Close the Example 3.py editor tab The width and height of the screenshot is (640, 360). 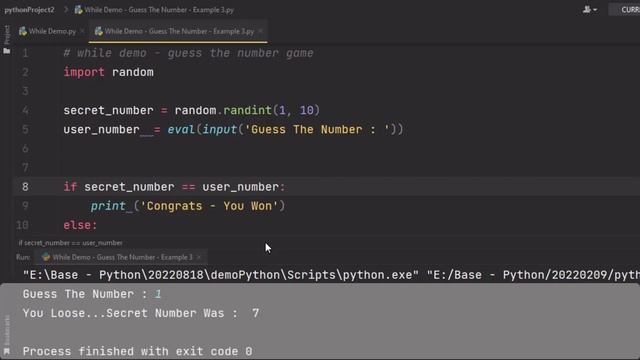260,31
